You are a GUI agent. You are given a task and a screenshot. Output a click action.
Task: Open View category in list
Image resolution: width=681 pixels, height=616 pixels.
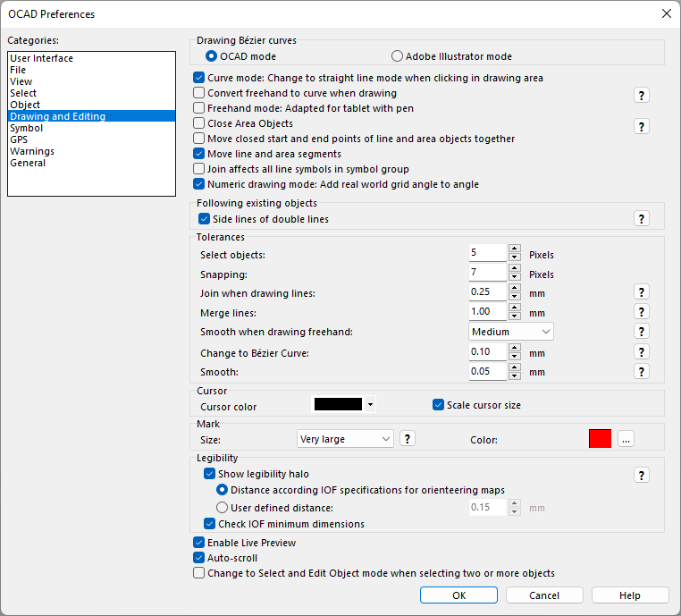click(92, 81)
